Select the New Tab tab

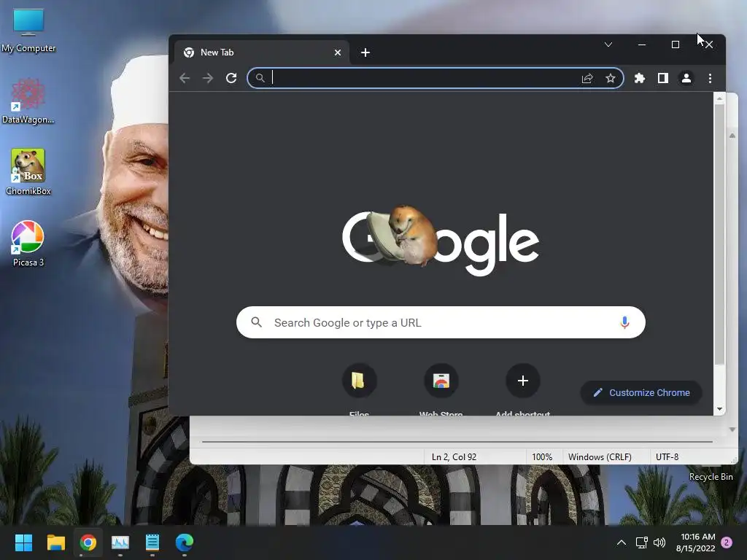coord(262,52)
